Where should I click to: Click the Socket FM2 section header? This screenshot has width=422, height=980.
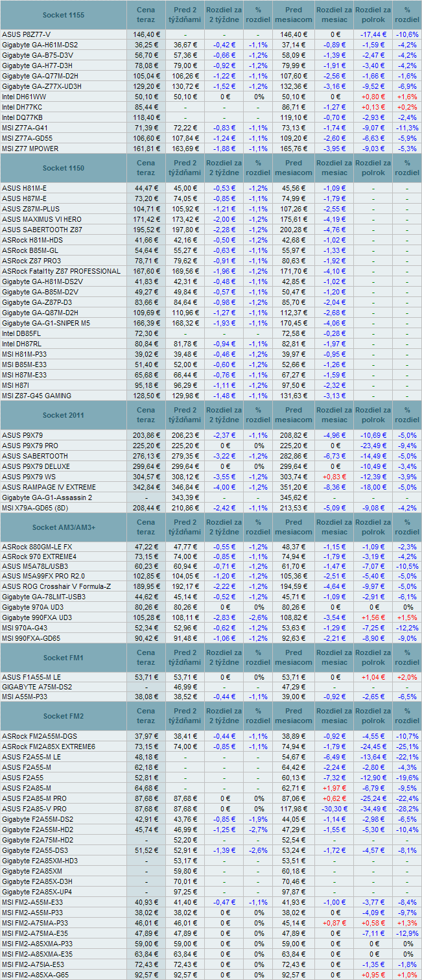63,716
